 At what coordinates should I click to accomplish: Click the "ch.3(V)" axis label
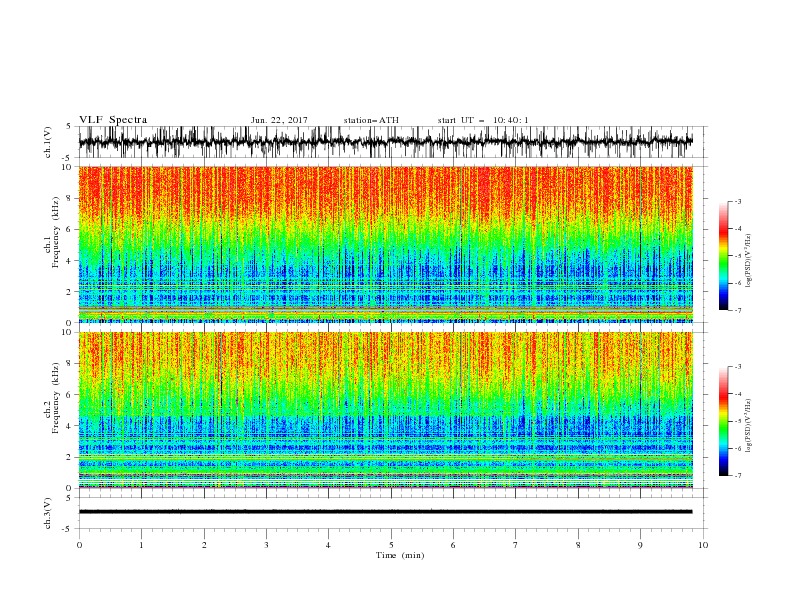click(x=48, y=513)
